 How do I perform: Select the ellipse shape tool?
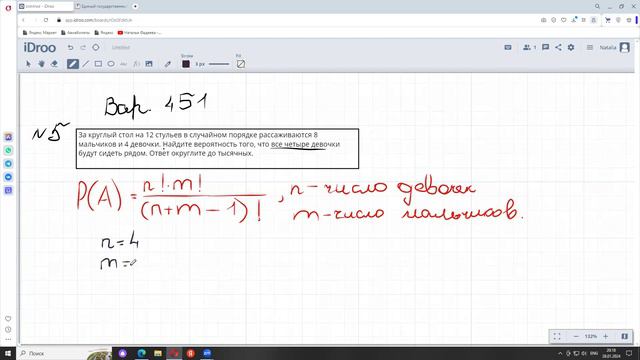tap(111, 64)
